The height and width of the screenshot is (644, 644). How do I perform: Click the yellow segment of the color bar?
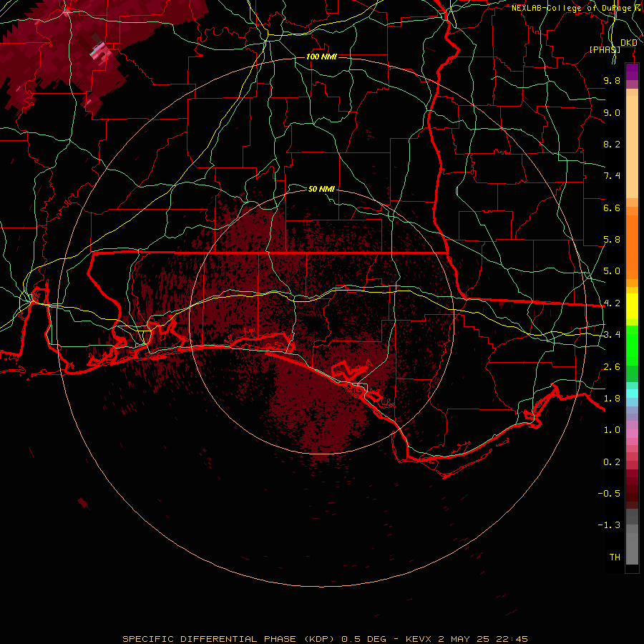(x=632, y=306)
